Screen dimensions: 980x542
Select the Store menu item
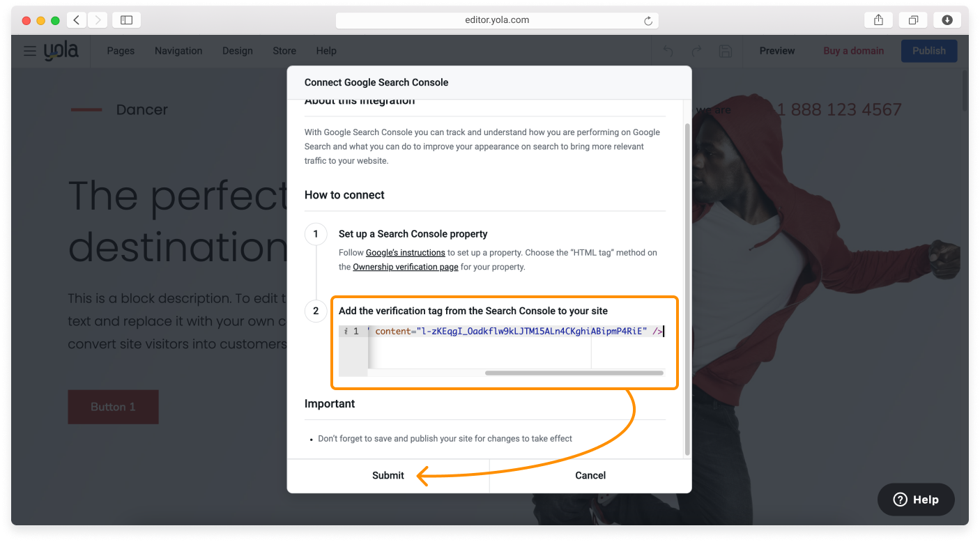(x=284, y=51)
